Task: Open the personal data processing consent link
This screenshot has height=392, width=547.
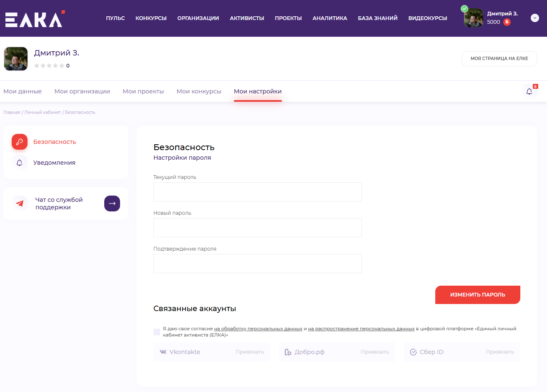Action: 258,329
